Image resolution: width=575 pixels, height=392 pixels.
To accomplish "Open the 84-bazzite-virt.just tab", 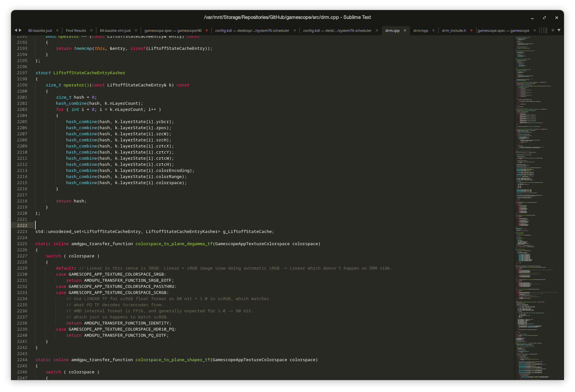I will coord(115,31).
